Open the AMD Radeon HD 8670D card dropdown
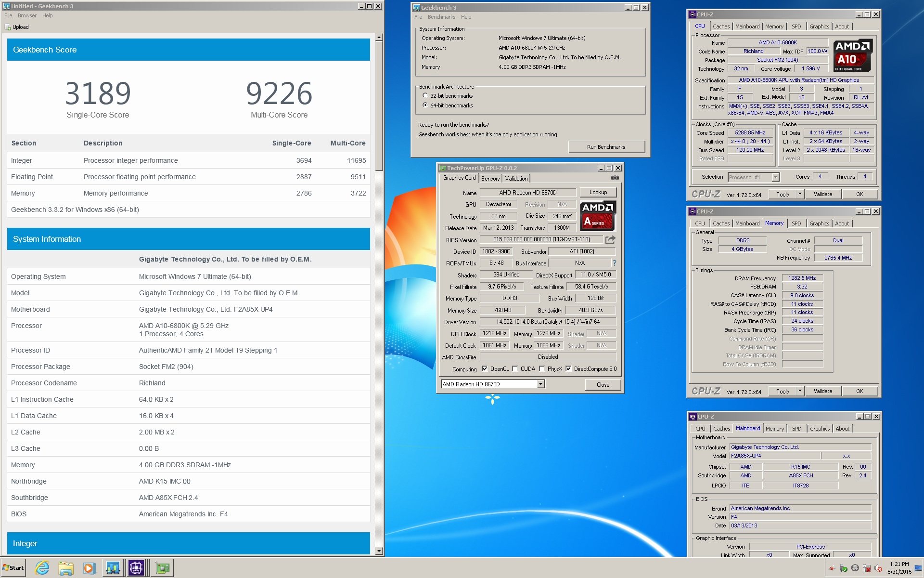Viewport: 924px width, 578px height. pyautogui.click(x=541, y=384)
